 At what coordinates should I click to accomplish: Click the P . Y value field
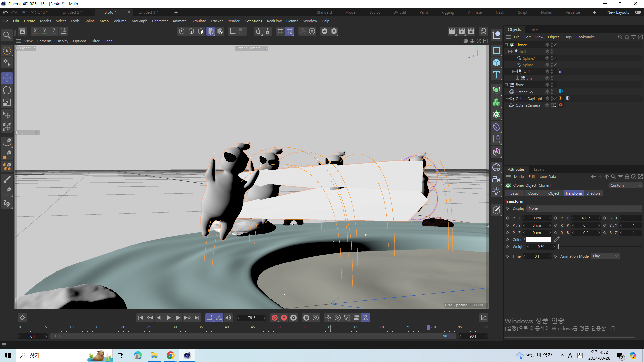tap(537, 225)
